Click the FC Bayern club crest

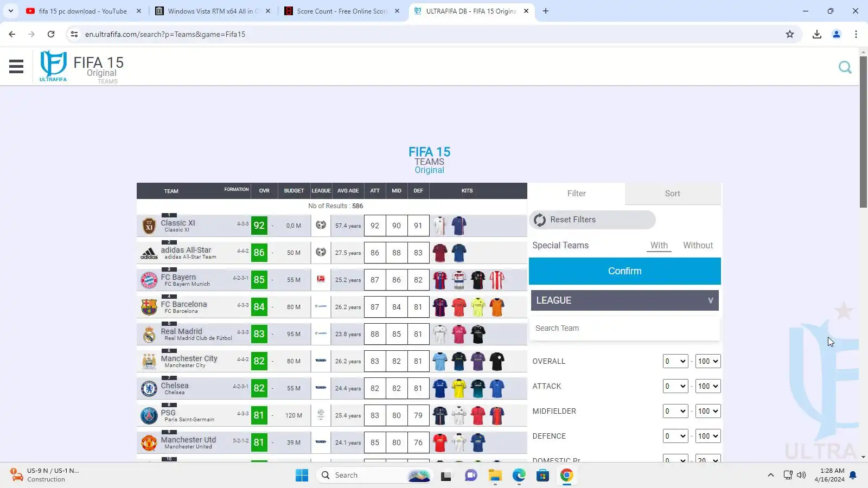[x=149, y=280]
